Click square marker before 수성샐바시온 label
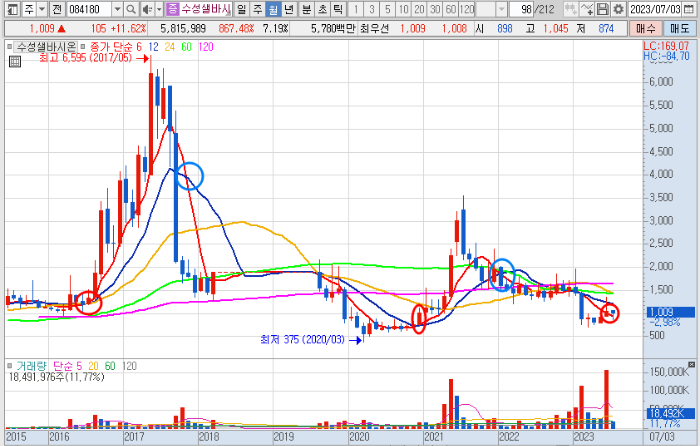Screen dimensions: 700x446 tap(9, 46)
